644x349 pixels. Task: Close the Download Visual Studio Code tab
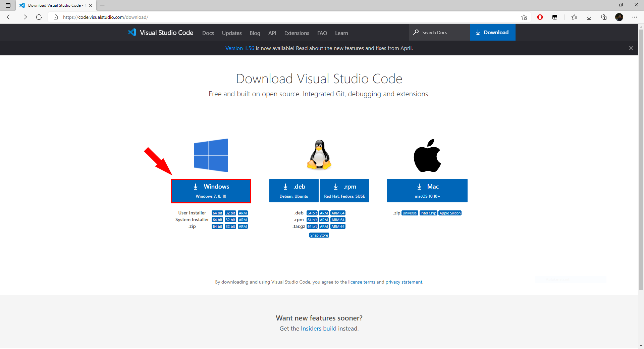pos(91,5)
